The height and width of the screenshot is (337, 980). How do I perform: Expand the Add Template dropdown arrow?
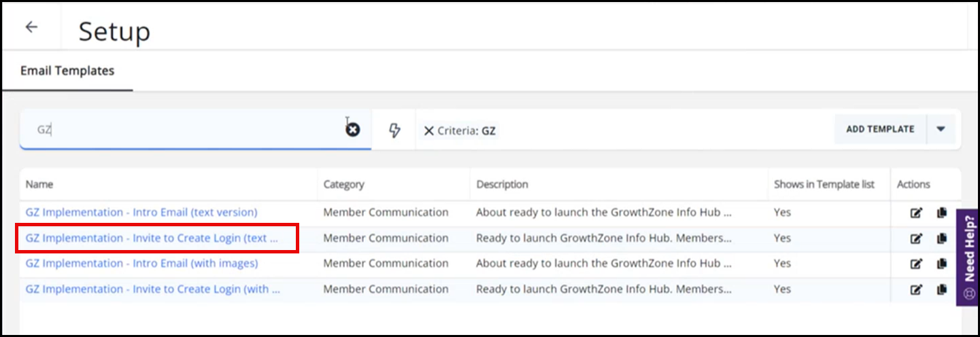(941, 129)
